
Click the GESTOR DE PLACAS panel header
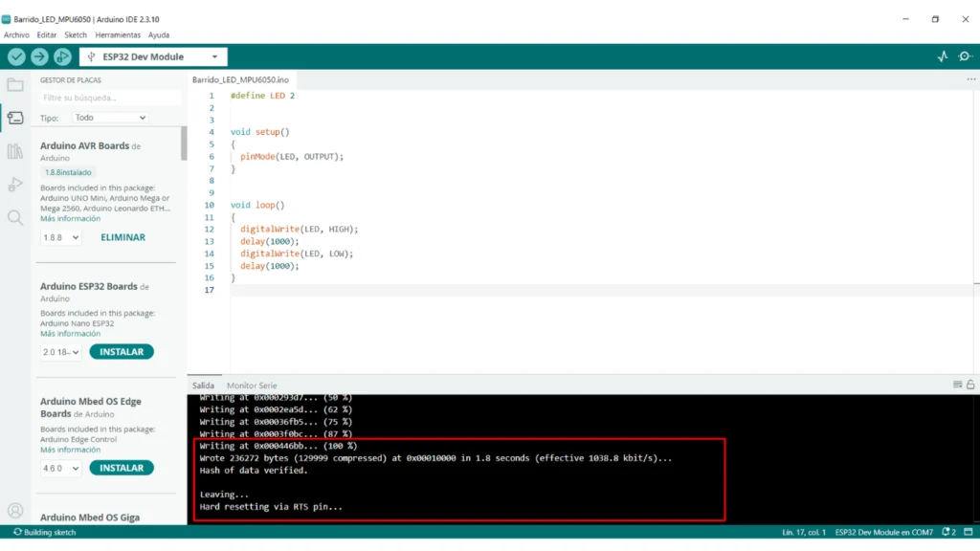pyautogui.click(x=71, y=80)
